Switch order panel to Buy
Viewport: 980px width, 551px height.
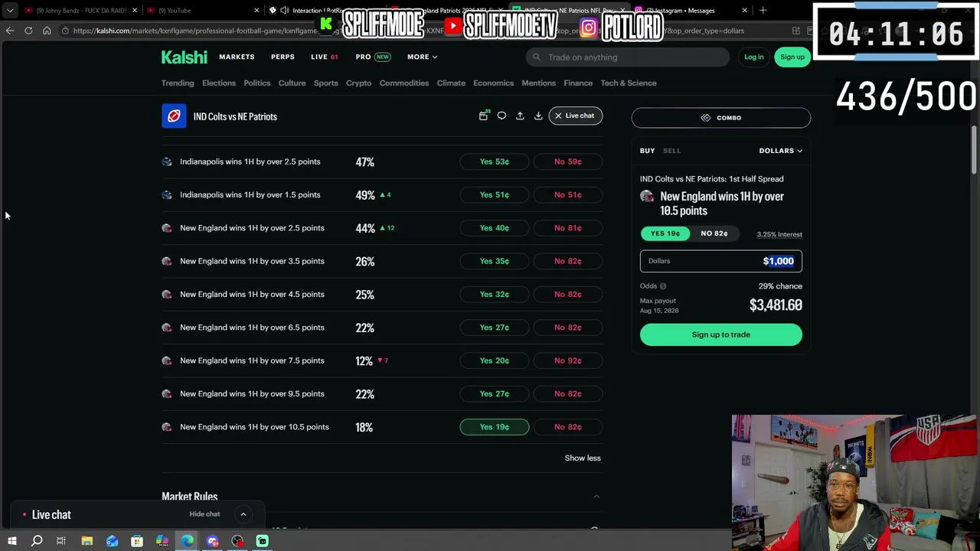pyautogui.click(x=648, y=151)
